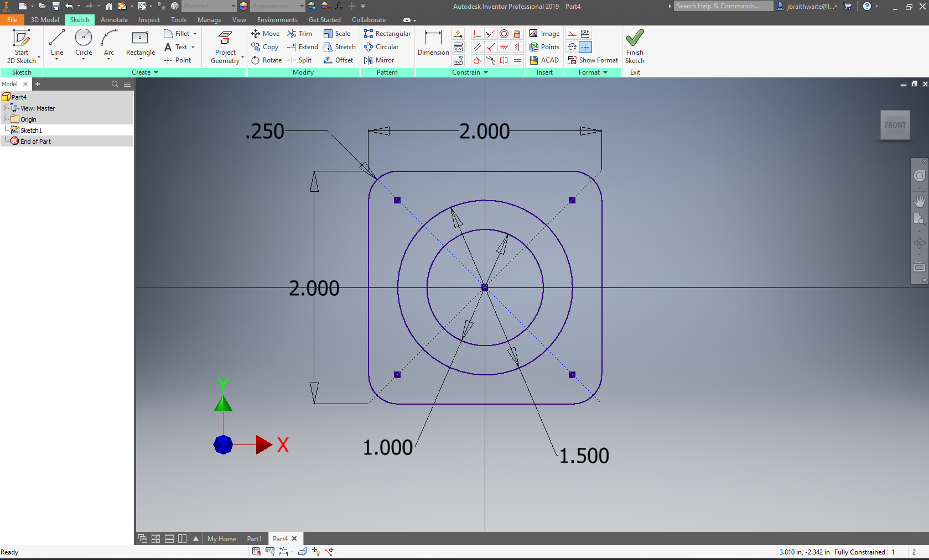Click the Show Format button
Image resolution: width=929 pixels, height=560 pixels.
[593, 60]
